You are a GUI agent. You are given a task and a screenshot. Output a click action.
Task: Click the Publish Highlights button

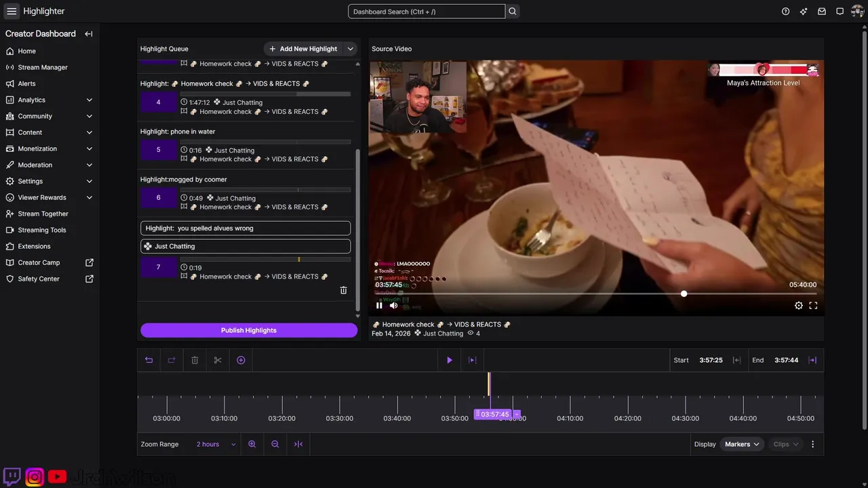(x=249, y=330)
